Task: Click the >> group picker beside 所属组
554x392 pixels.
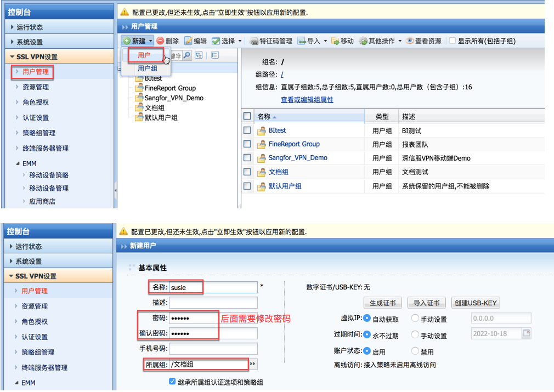Action: (253, 363)
